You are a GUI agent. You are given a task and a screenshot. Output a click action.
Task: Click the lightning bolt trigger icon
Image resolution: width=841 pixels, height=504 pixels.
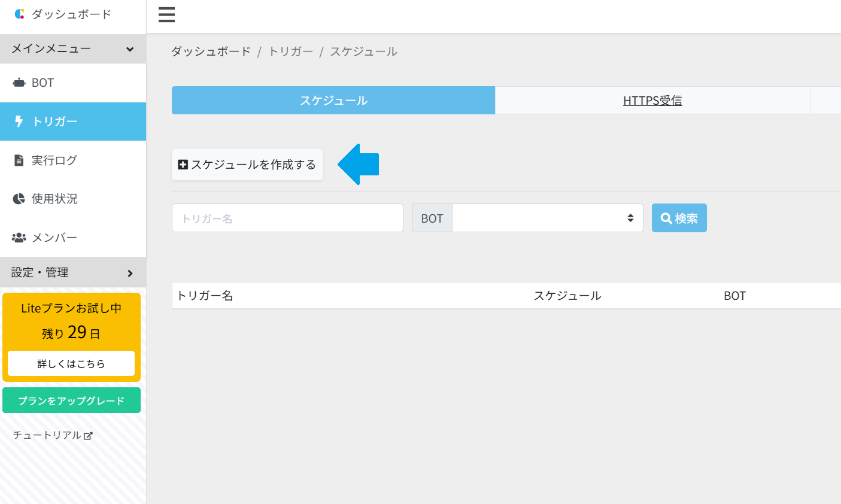[19, 122]
